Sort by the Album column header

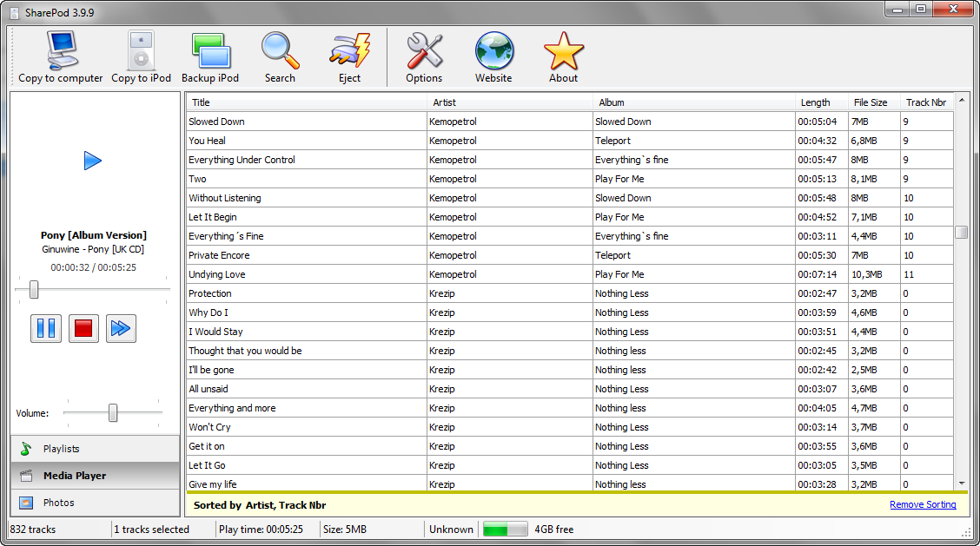click(694, 102)
